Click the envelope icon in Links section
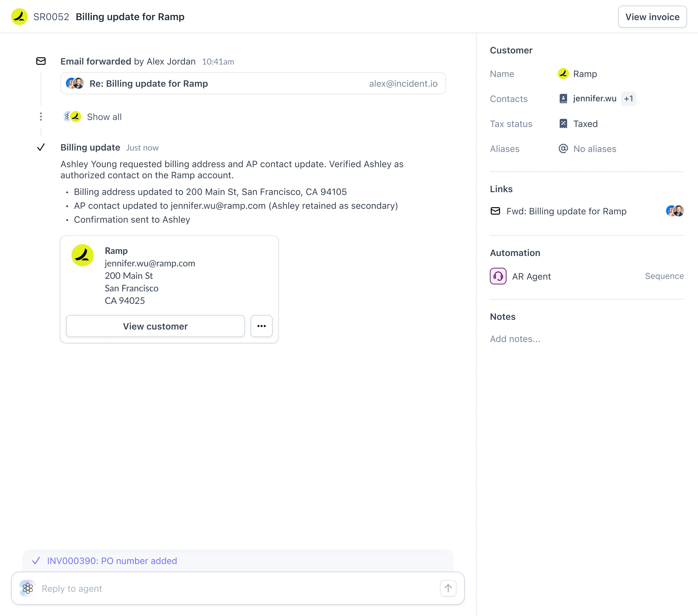Viewport: 698px width, 616px height. 495,211
